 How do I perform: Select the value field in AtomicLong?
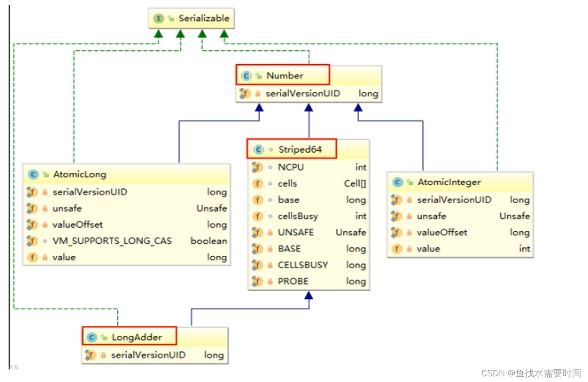click(x=64, y=257)
